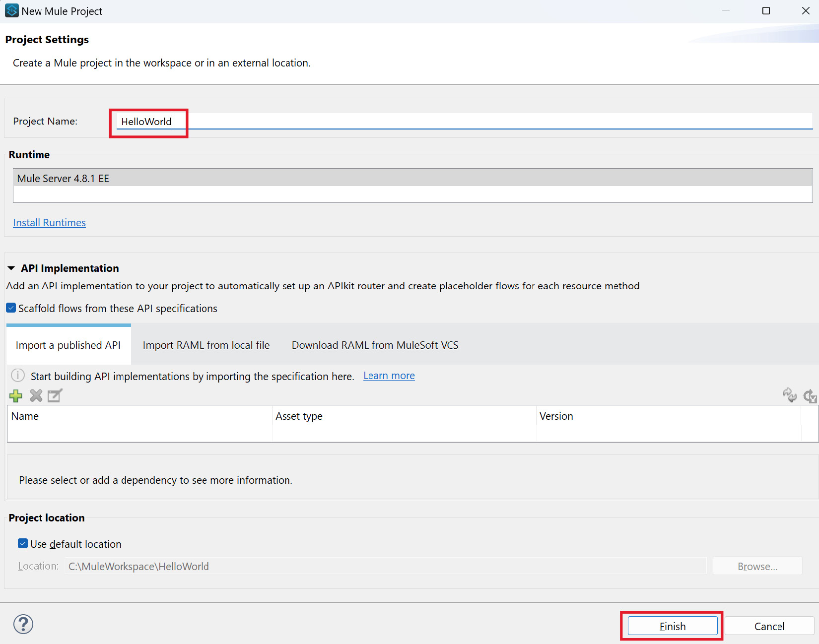The image size is (819, 644).
Task: Click Browse for the project location
Action: coord(757,566)
